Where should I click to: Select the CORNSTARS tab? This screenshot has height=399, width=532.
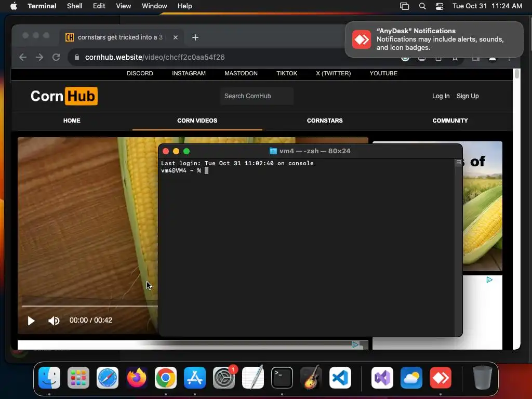tap(325, 121)
